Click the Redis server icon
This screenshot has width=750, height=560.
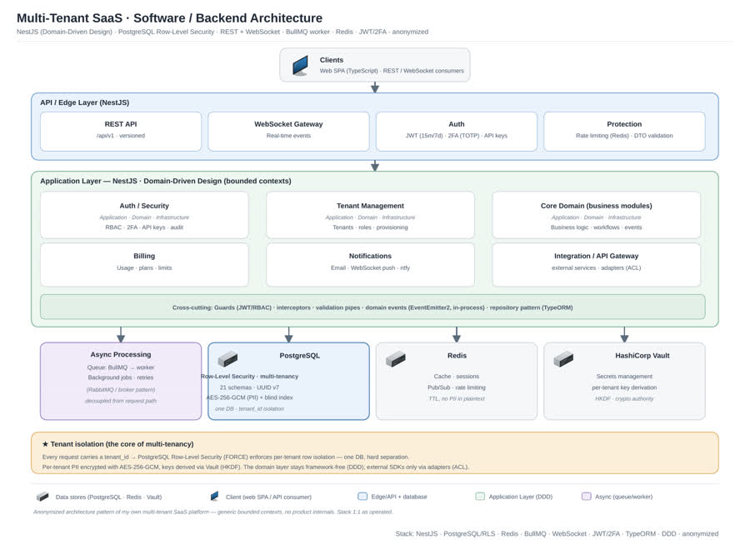coord(396,358)
